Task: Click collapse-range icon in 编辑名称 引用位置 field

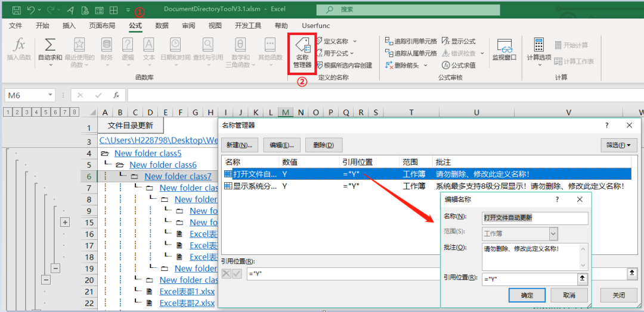Action: [582, 279]
